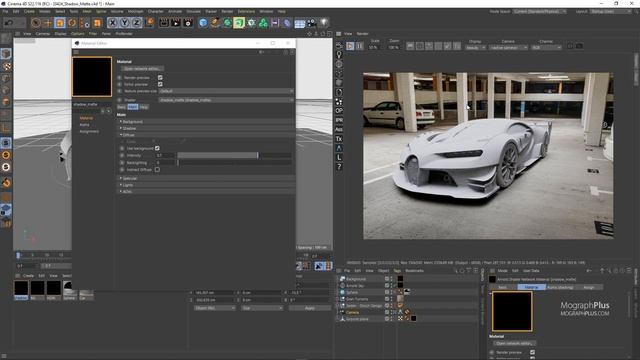640x360 pixels.
Task: Click the Undo arrow in top toolbar
Action: (x=9, y=23)
